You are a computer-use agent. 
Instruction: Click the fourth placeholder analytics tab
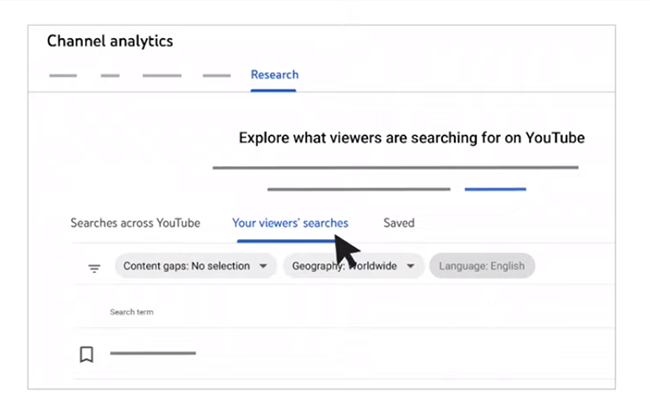(x=217, y=75)
